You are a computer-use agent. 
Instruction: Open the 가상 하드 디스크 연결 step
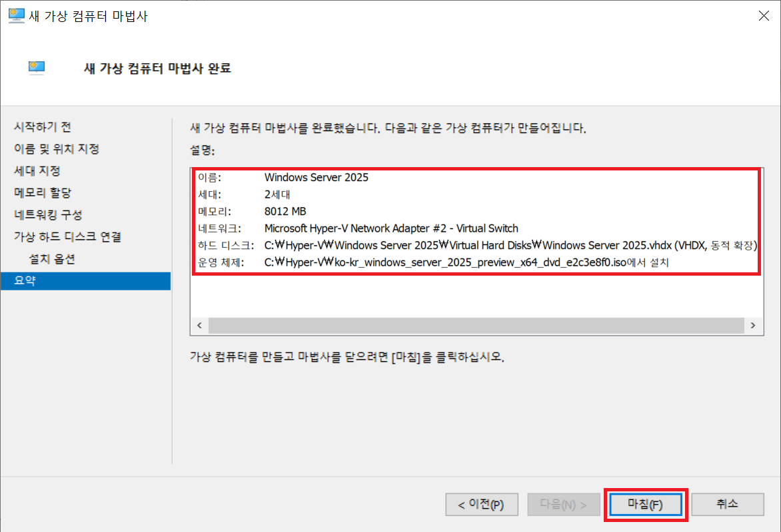(x=67, y=236)
